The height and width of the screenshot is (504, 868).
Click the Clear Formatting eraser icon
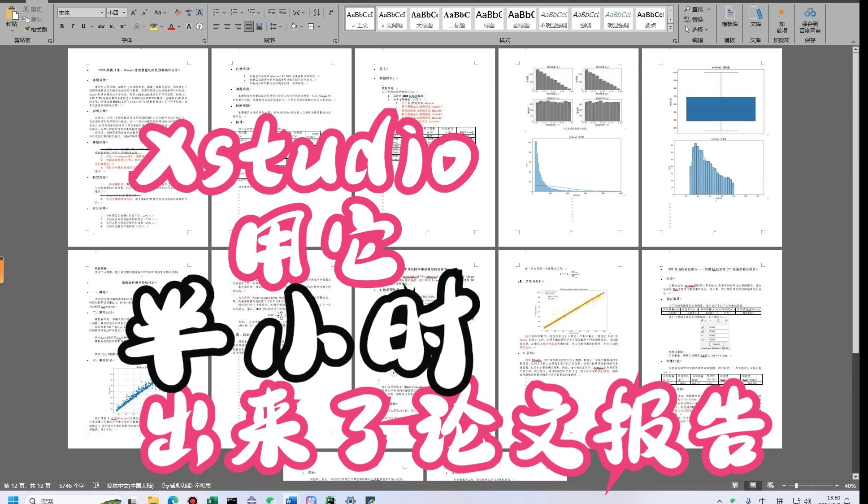178,13
